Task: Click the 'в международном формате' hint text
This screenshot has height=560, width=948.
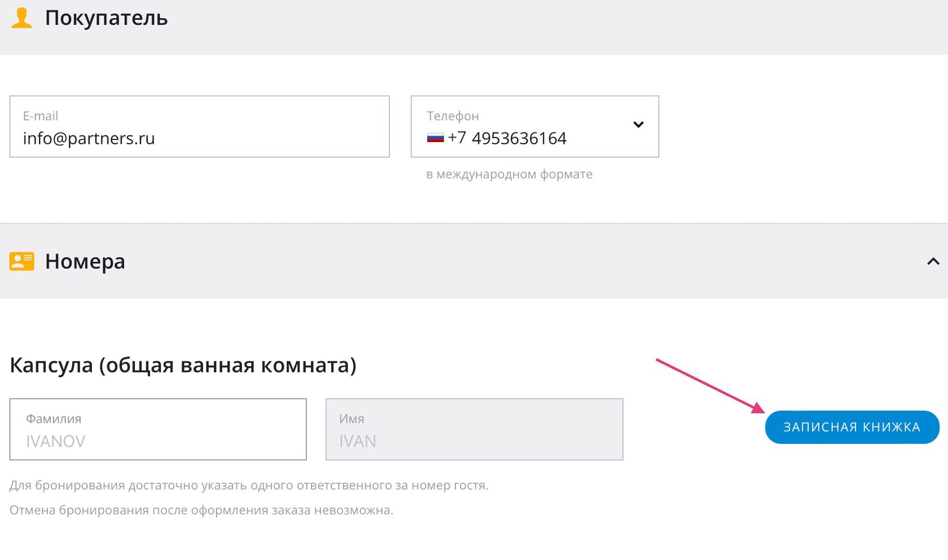Action: tap(509, 174)
